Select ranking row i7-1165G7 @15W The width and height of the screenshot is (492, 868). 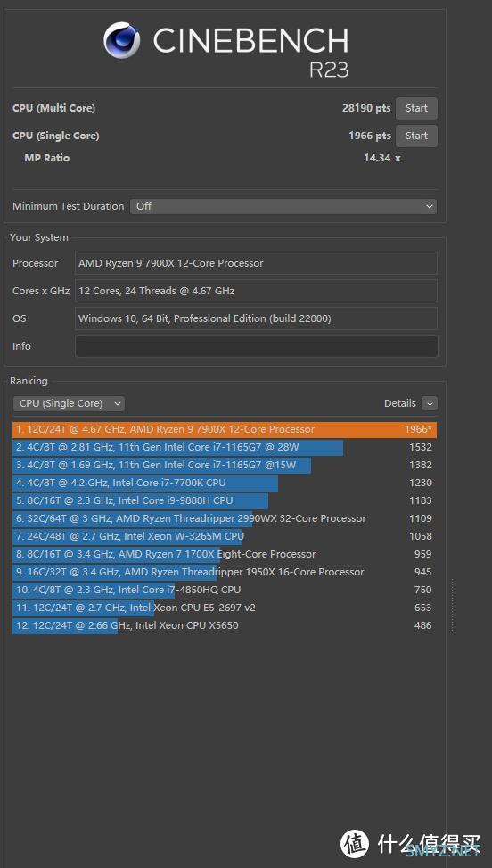pos(225,465)
